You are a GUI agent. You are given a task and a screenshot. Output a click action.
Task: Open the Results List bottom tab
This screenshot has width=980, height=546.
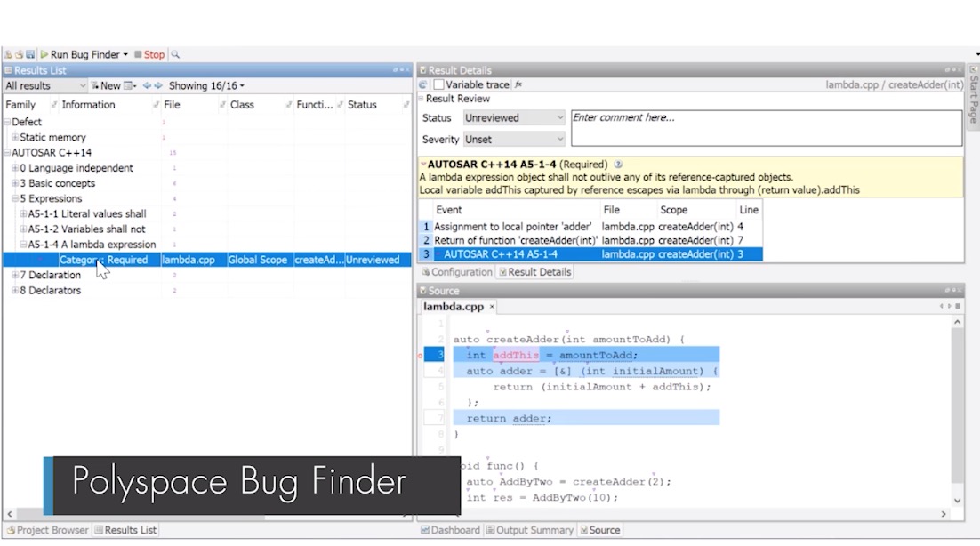tap(125, 530)
